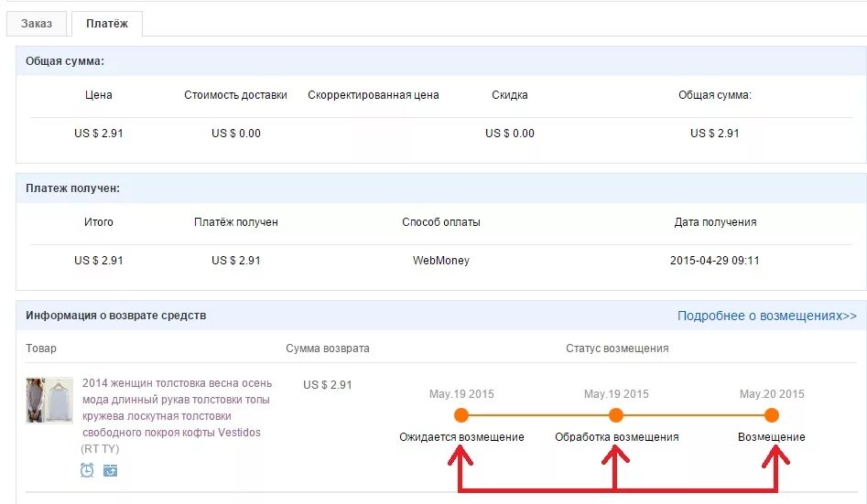The width and height of the screenshot is (867, 504).
Task: Click the WebMoney payment method value
Action: coord(441,261)
